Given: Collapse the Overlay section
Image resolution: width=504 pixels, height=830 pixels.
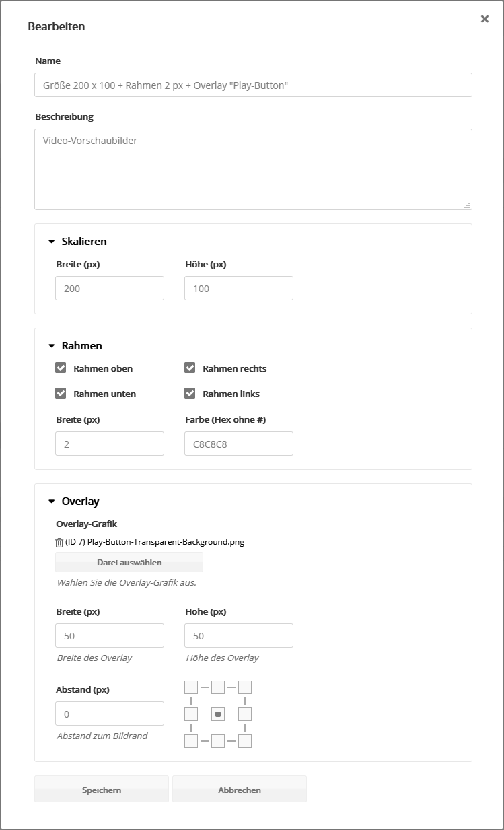Looking at the screenshot, I should point(52,502).
